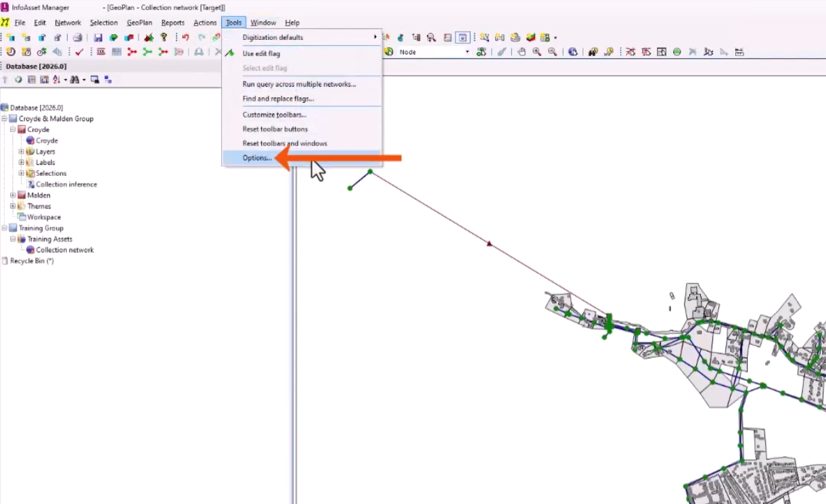The height and width of the screenshot is (504, 826).
Task: Expand the Malden tree node
Action: [x=13, y=196]
